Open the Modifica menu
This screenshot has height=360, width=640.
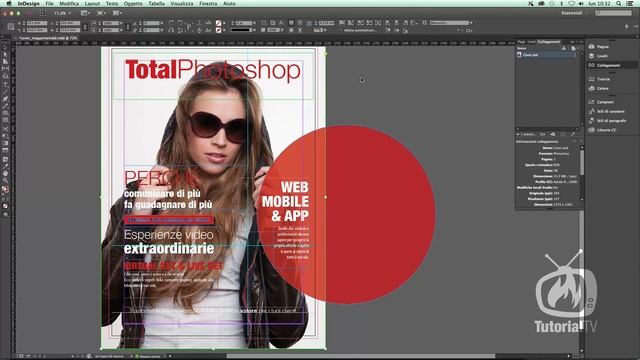[69, 3]
